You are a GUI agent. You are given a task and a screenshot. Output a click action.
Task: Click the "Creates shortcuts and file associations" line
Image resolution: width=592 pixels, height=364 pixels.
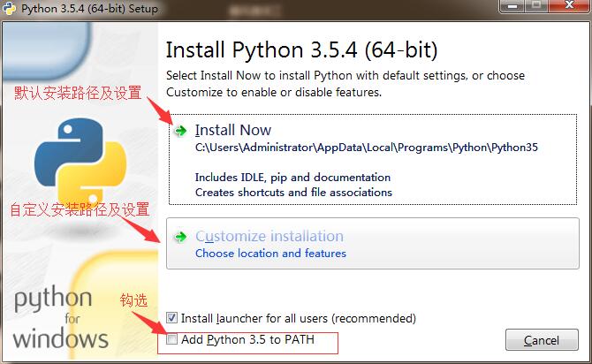[293, 192]
